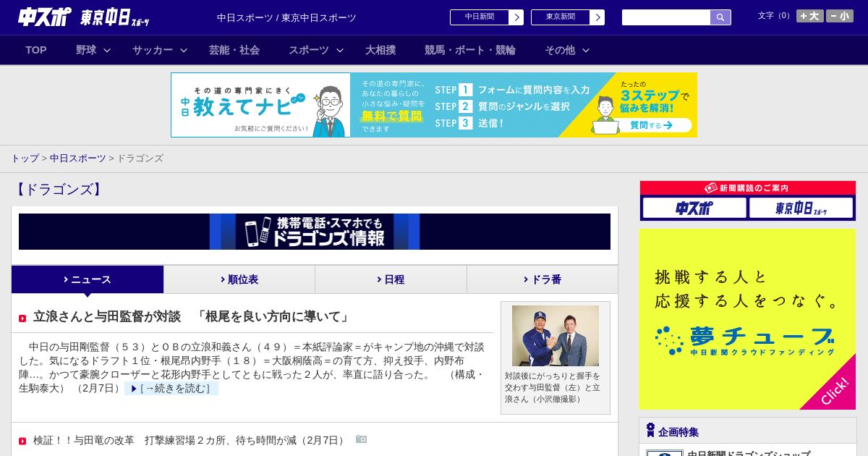Open headline 立浪さんと与田監督が対談
The image size is (868, 456).
click(x=192, y=316)
